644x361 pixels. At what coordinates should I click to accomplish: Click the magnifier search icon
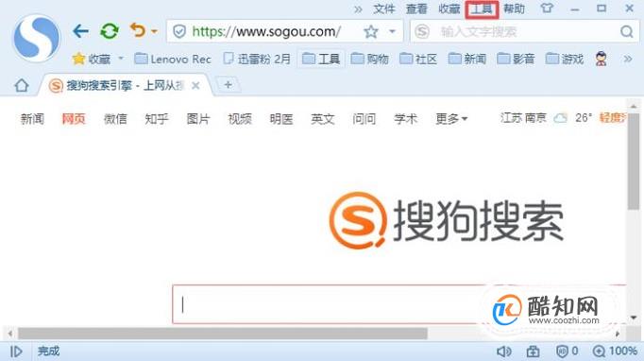pos(627,32)
